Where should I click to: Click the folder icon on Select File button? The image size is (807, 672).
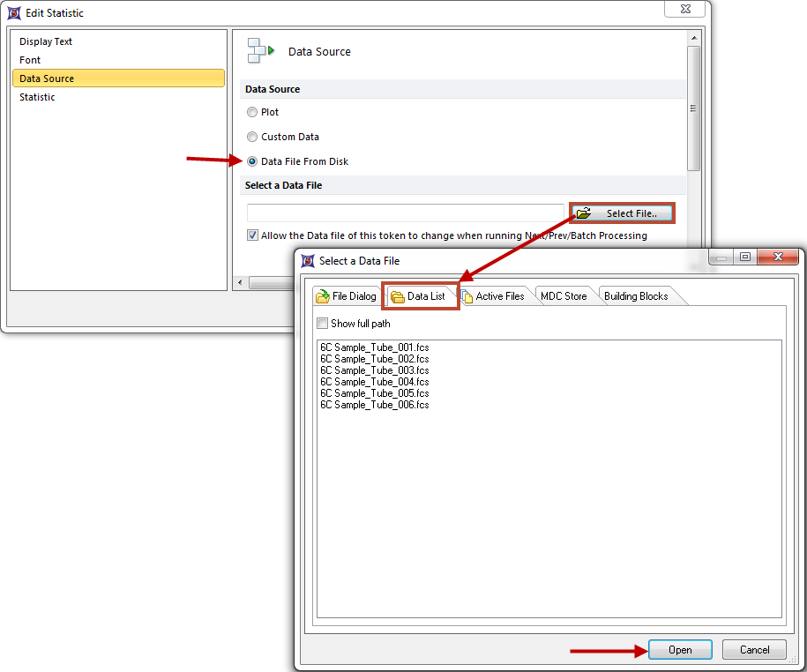point(584,213)
